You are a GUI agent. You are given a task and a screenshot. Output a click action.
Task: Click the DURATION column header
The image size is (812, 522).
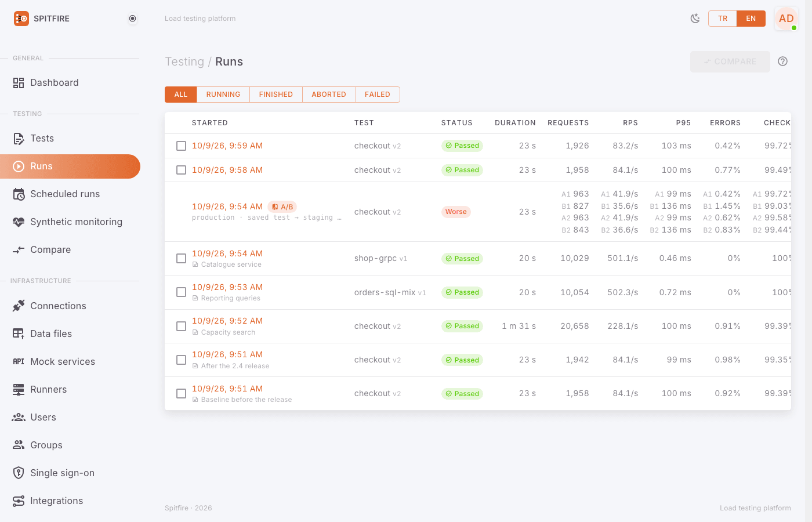tap(515, 123)
